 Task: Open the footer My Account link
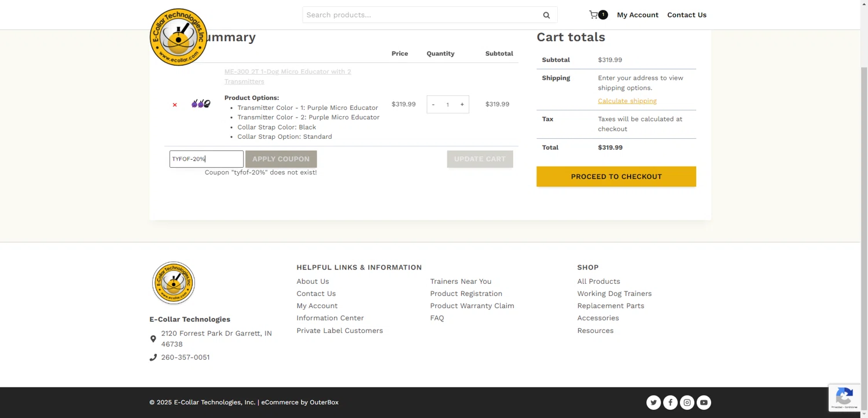tap(317, 306)
